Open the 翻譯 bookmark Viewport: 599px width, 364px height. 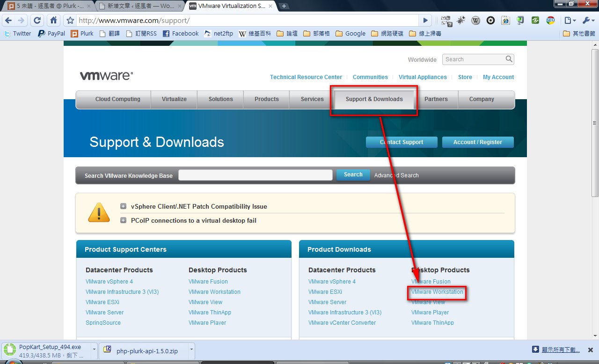(110, 34)
